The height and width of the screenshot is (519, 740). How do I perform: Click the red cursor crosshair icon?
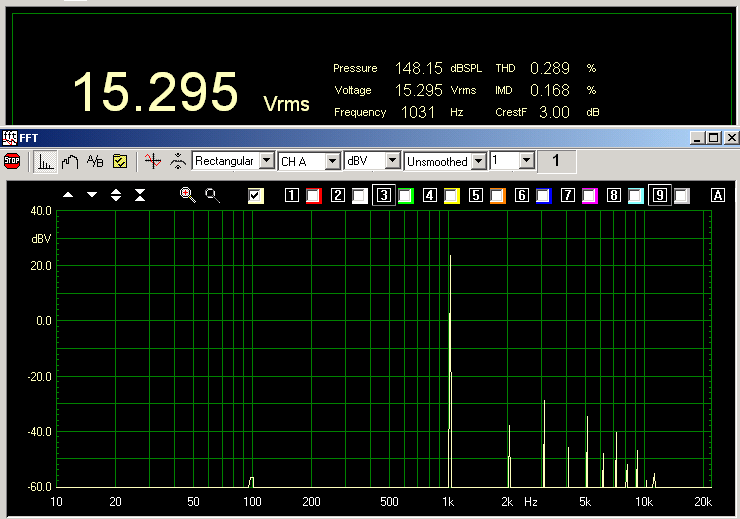point(152,160)
